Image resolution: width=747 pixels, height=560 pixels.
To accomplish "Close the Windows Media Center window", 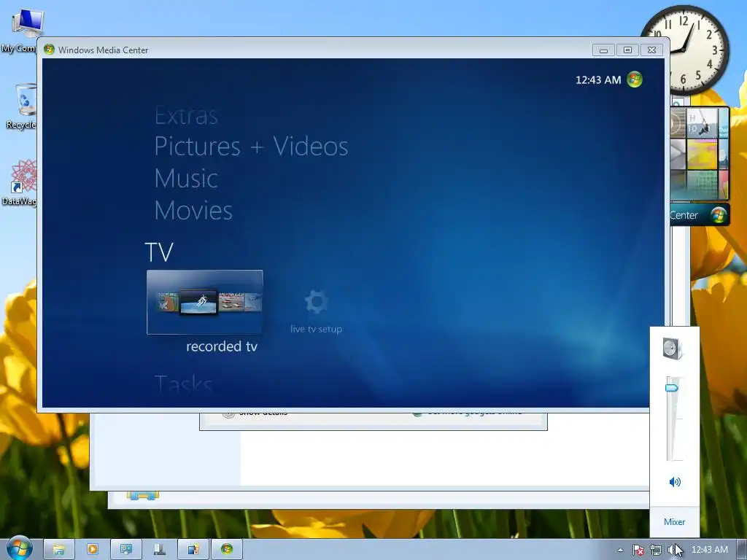I will point(651,50).
